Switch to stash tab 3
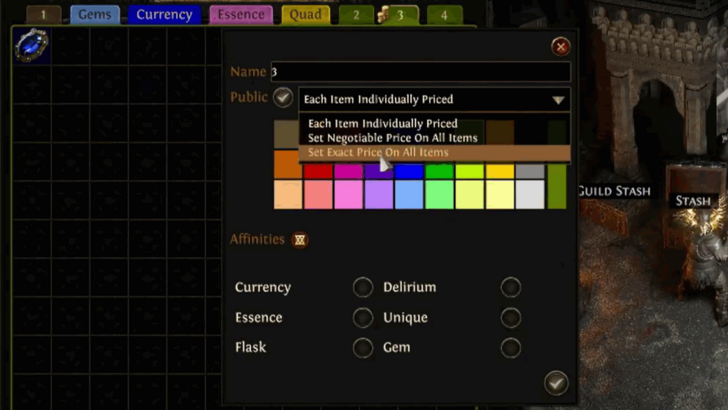This screenshot has width=728, height=410. coord(400,15)
